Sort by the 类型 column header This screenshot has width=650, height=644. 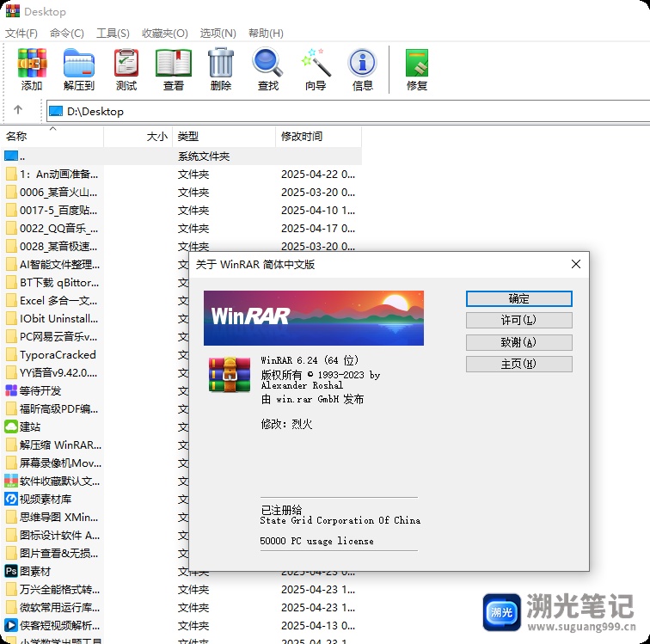(224, 137)
